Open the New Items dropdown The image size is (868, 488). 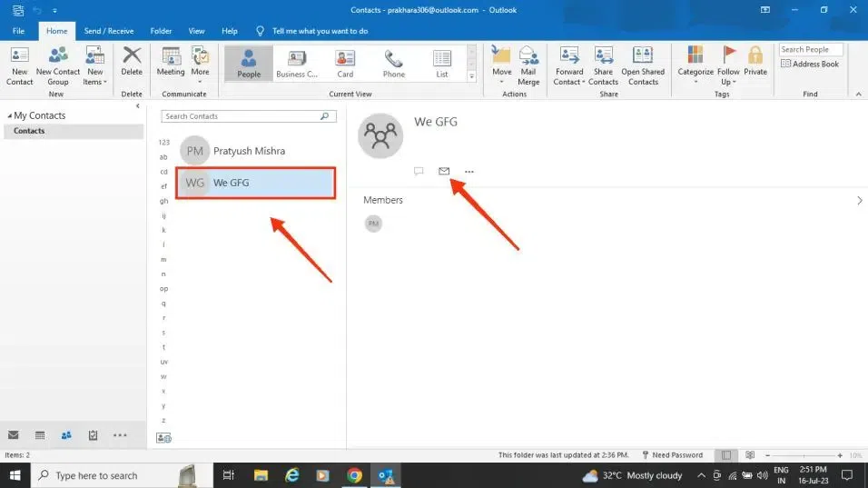(x=94, y=66)
